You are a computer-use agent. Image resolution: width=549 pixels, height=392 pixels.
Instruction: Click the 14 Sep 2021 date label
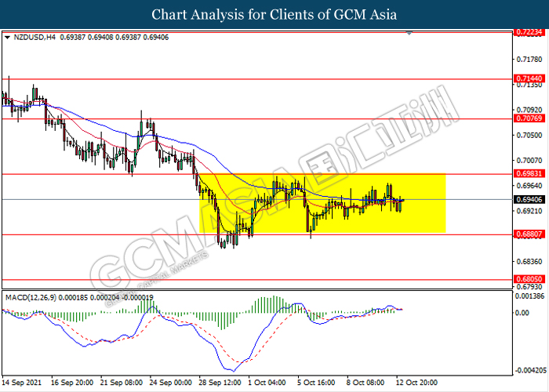point(22,383)
